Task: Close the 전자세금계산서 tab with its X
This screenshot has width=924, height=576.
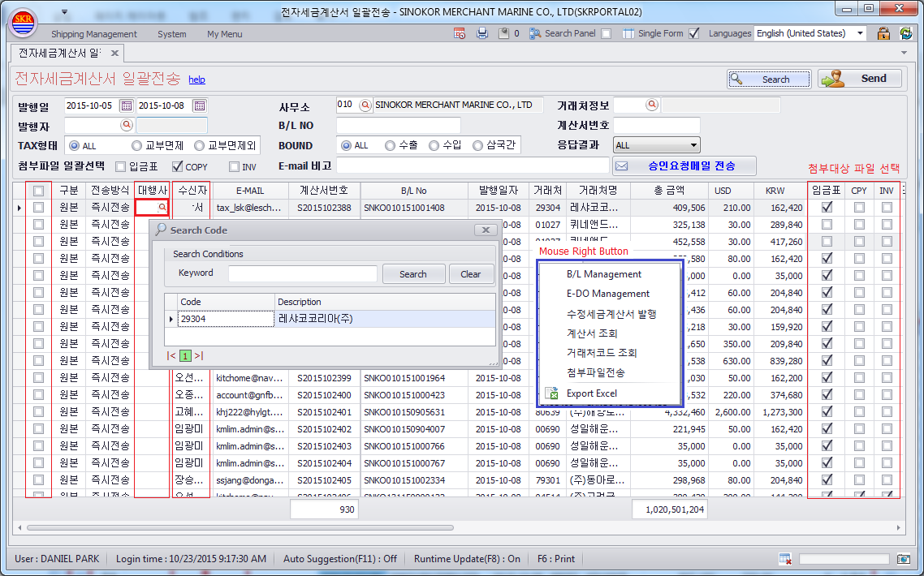Action: click(x=115, y=53)
